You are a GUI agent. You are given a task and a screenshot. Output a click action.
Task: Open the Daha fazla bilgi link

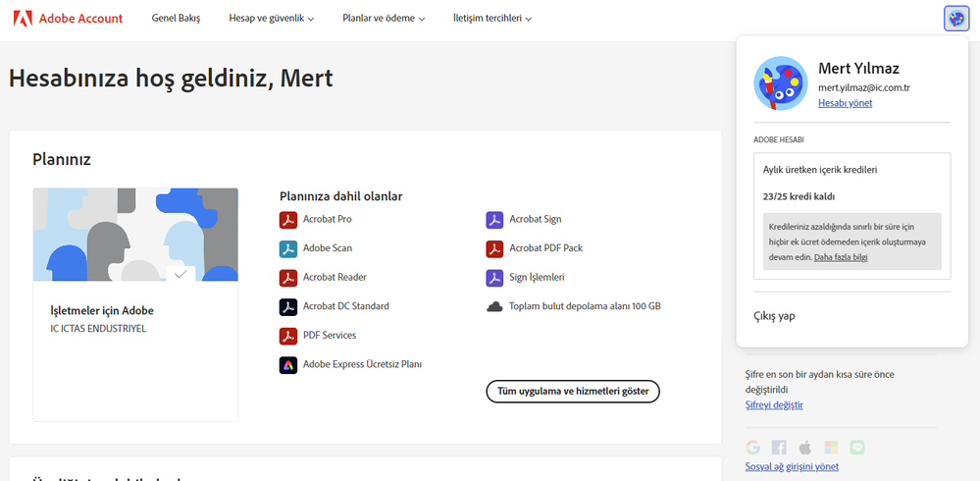(841, 257)
